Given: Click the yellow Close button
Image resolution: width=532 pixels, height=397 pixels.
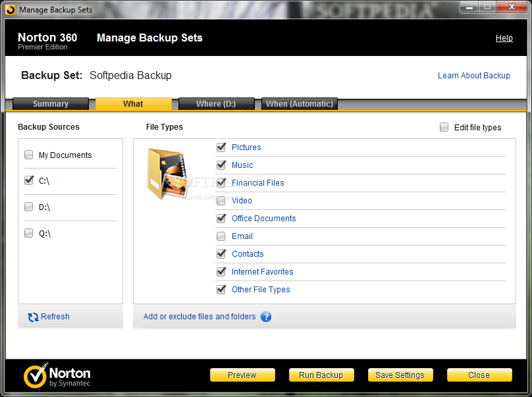Looking at the screenshot, I should pyautogui.click(x=479, y=375).
